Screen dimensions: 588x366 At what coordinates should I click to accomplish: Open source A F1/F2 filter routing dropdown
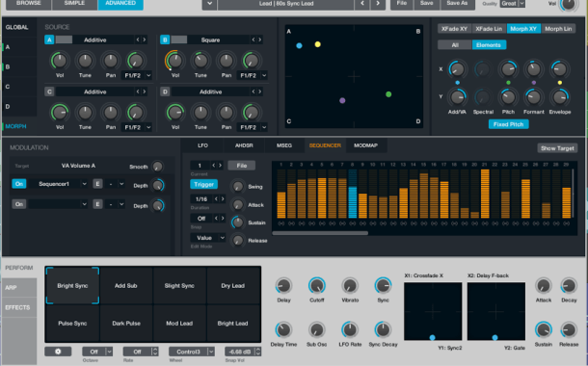pos(148,75)
